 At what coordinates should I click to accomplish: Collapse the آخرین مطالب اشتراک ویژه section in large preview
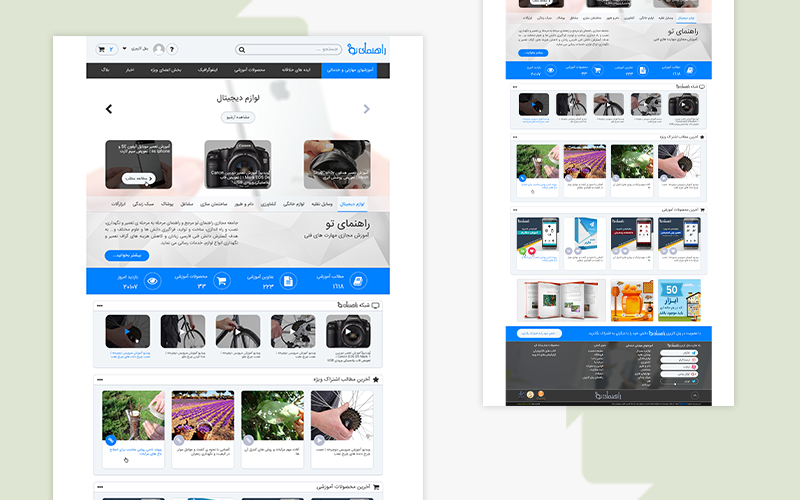point(100,380)
